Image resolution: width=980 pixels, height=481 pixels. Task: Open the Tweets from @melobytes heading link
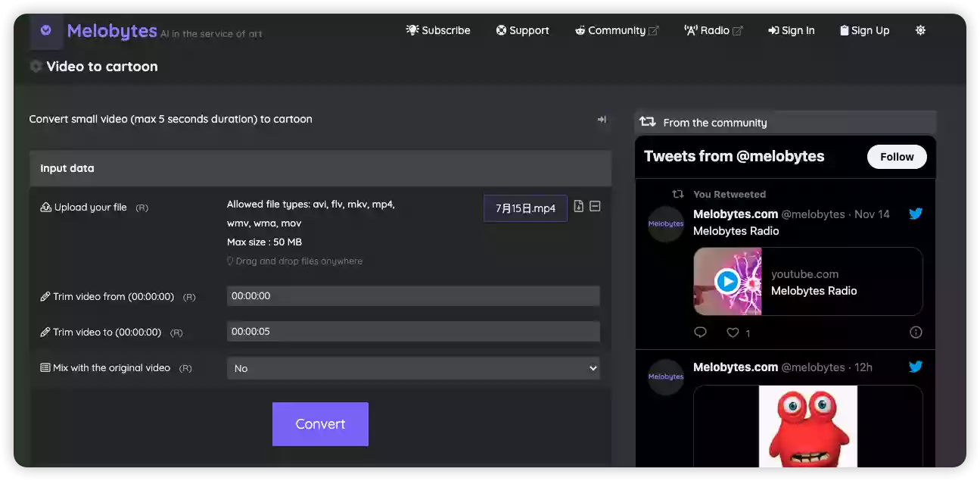(x=734, y=156)
